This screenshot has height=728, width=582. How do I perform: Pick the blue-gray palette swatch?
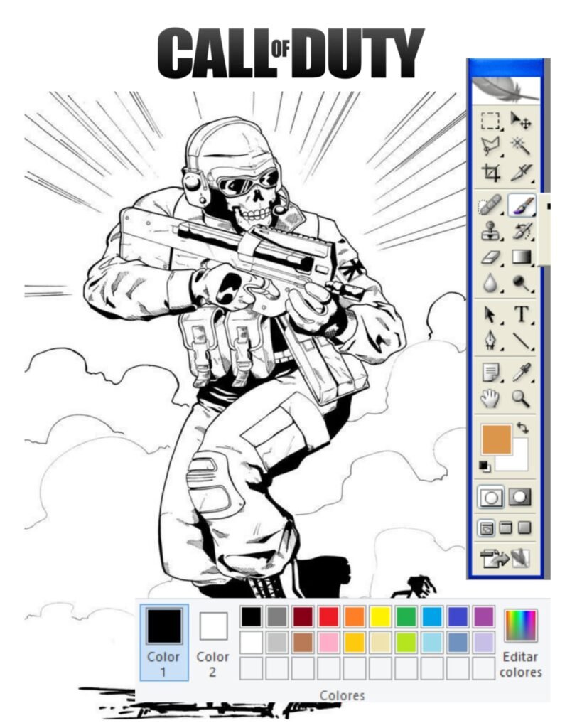[x=458, y=643]
